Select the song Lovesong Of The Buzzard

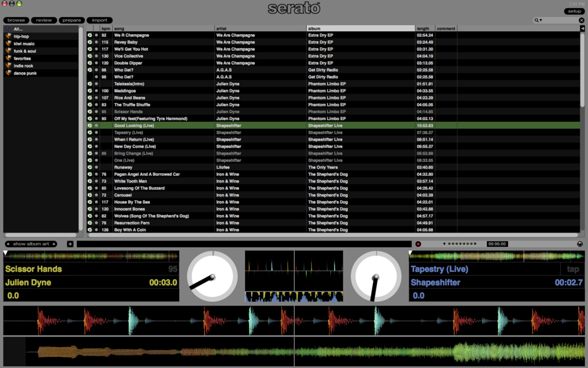(x=139, y=188)
